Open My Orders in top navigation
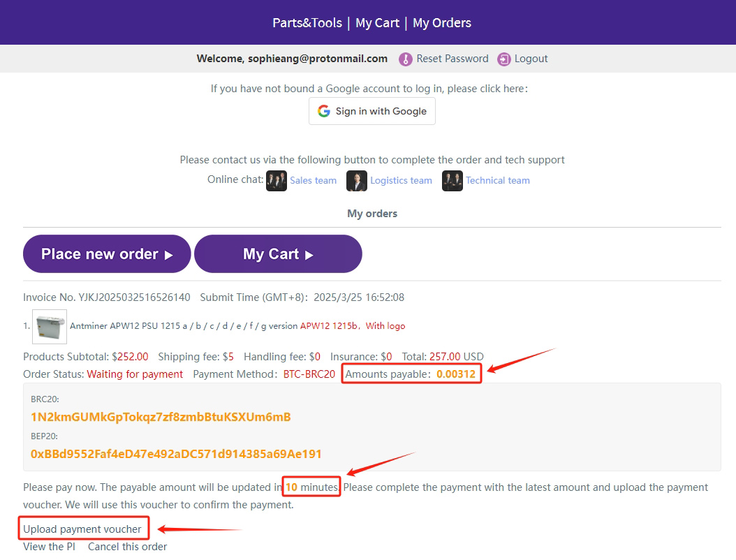 coord(442,23)
